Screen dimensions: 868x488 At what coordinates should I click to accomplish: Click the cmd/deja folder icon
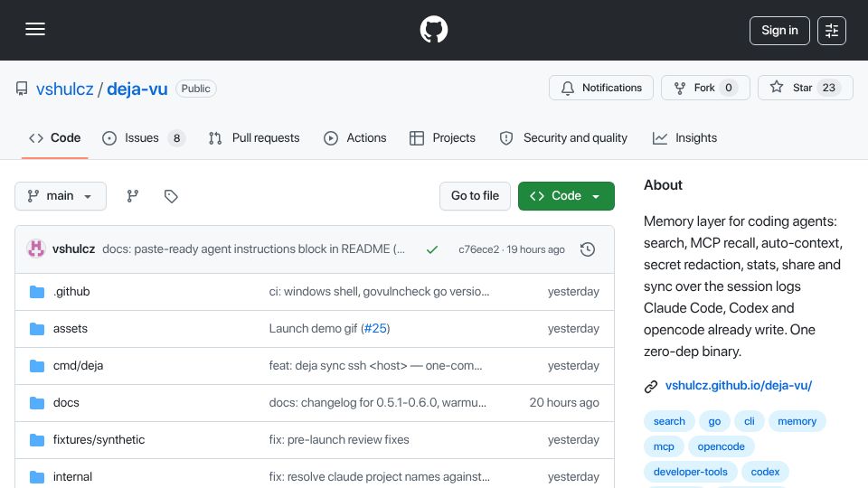37,366
